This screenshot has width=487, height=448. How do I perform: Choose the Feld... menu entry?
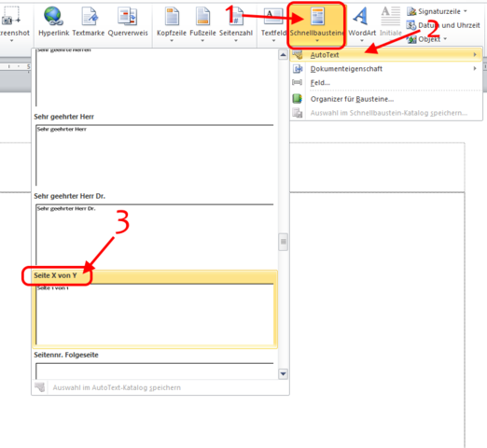[x=386, y=83]
